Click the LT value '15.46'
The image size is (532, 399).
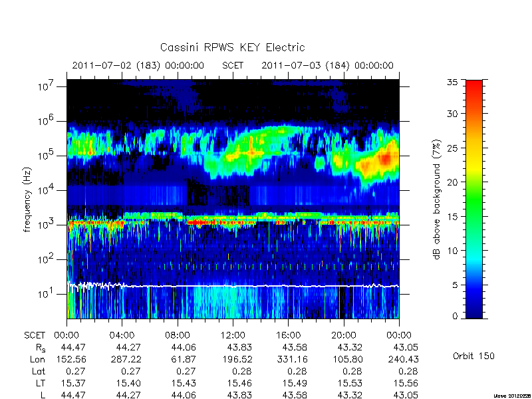tap(239, 384)
